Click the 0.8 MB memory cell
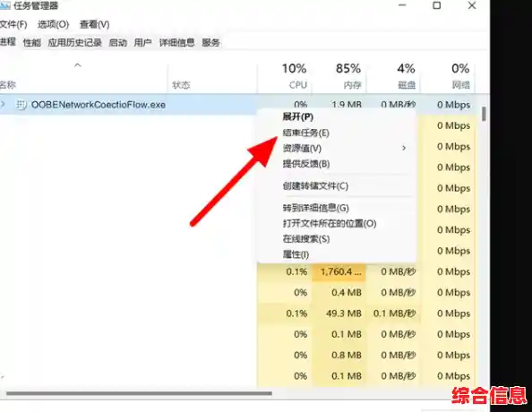This screenshot has width=532, height=412. pyautogui.click(x=339, y=355)
